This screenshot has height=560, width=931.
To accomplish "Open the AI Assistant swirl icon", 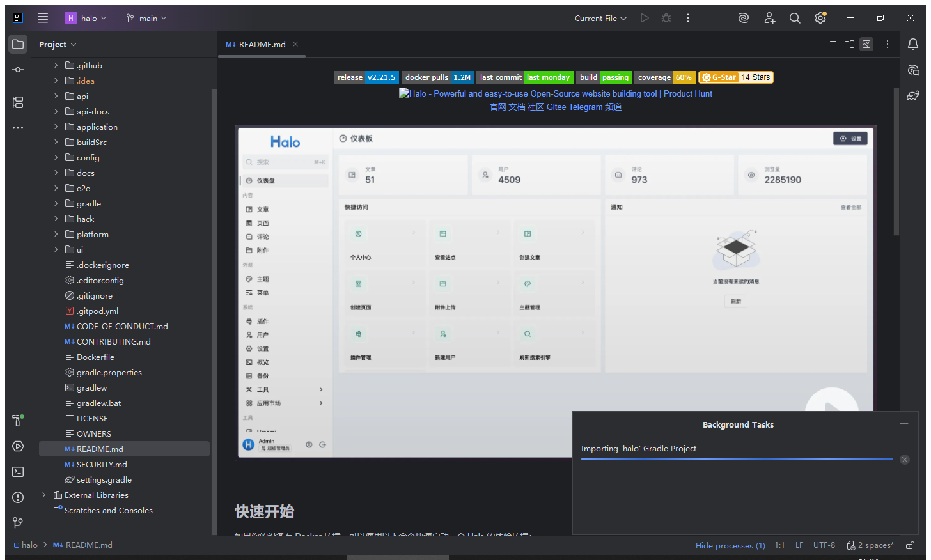I will (743, 18).
